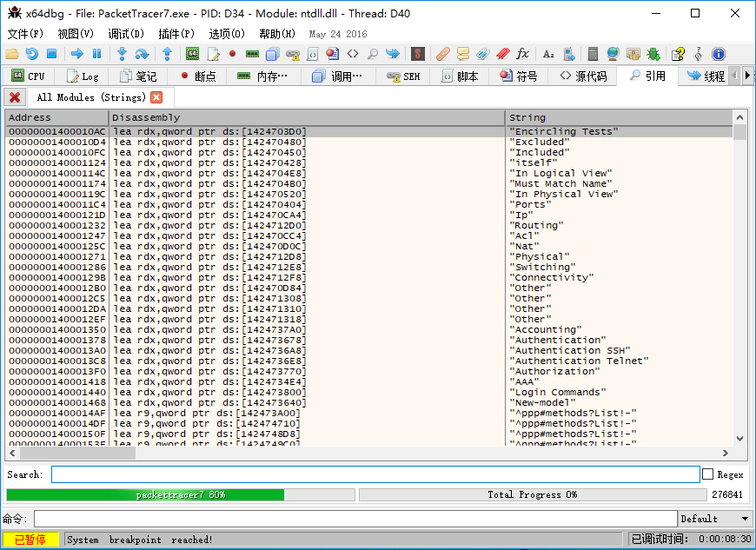Image resolution: width=756 pixels, height=550 pixels.
Task: Enable the Regex checkbox
Action: (x=707, y=474)
